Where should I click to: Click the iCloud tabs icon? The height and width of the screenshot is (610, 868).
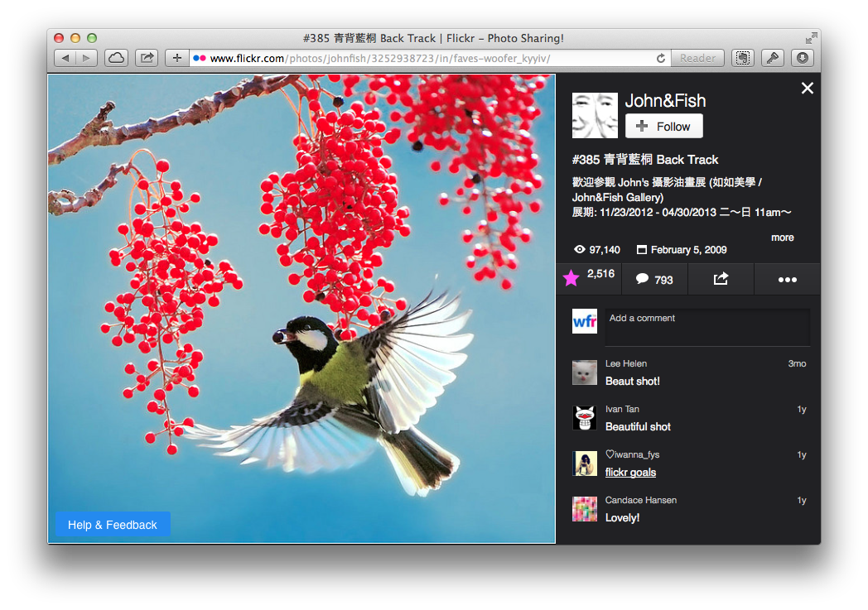pos(116,58)
